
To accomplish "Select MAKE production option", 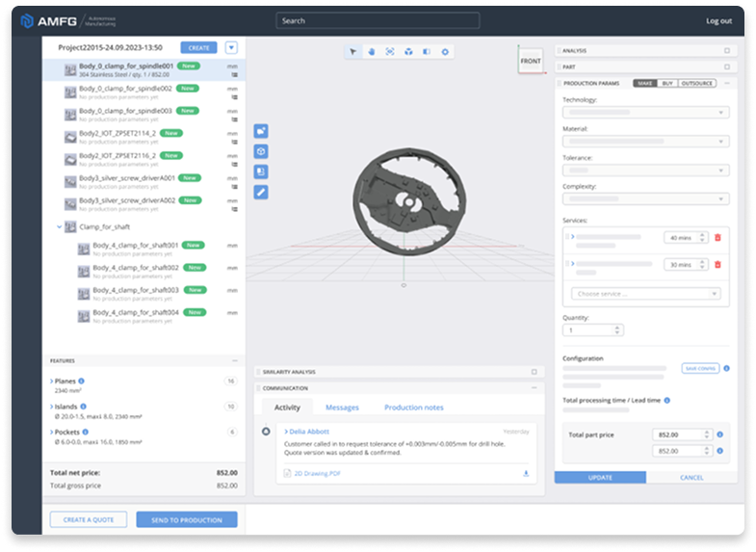I will coord(645,84).
